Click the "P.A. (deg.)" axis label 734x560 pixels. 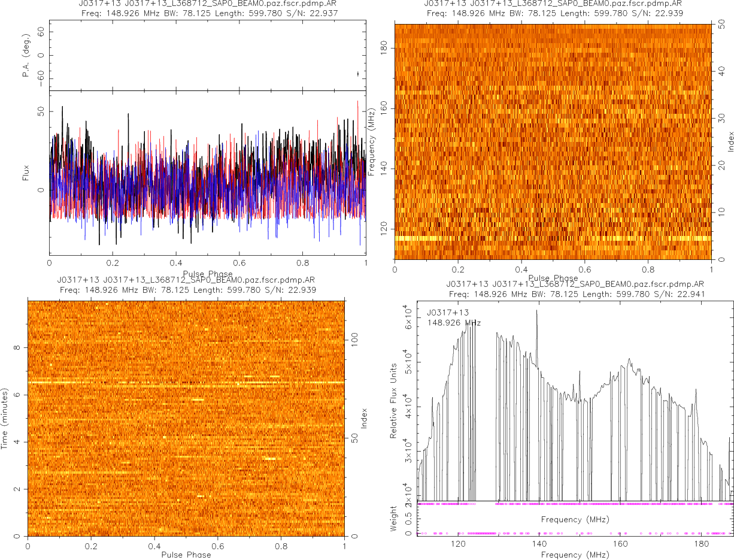click(26, 56)
